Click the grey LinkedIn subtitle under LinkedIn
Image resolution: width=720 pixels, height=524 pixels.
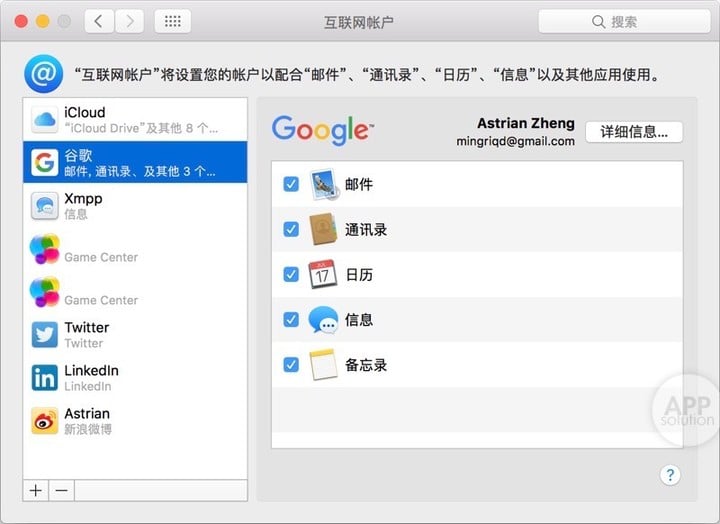[88, 386]
